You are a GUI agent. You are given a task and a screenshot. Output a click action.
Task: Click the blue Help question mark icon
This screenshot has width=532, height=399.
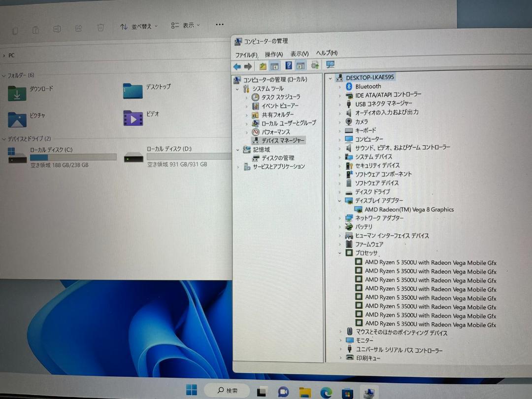tap(288, 65)
